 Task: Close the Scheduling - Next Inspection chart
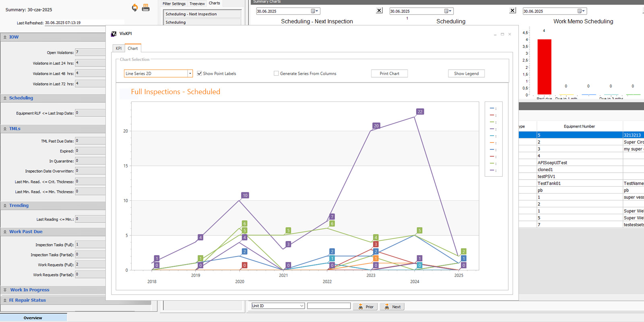tap(379, 10)
